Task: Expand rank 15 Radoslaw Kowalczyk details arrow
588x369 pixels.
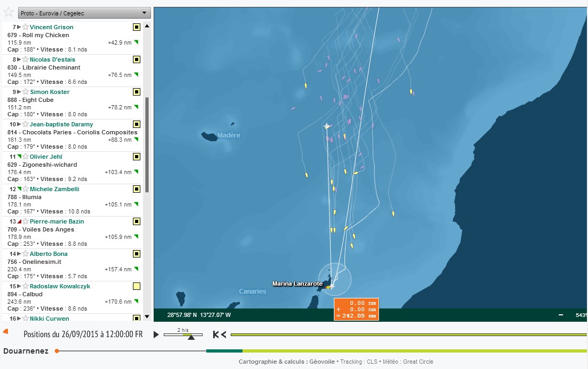Action: point(19,286)
